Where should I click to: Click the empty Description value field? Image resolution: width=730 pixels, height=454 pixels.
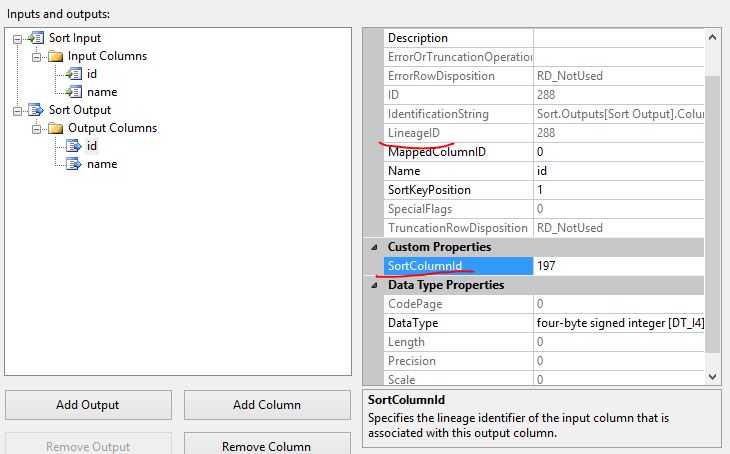619,38
